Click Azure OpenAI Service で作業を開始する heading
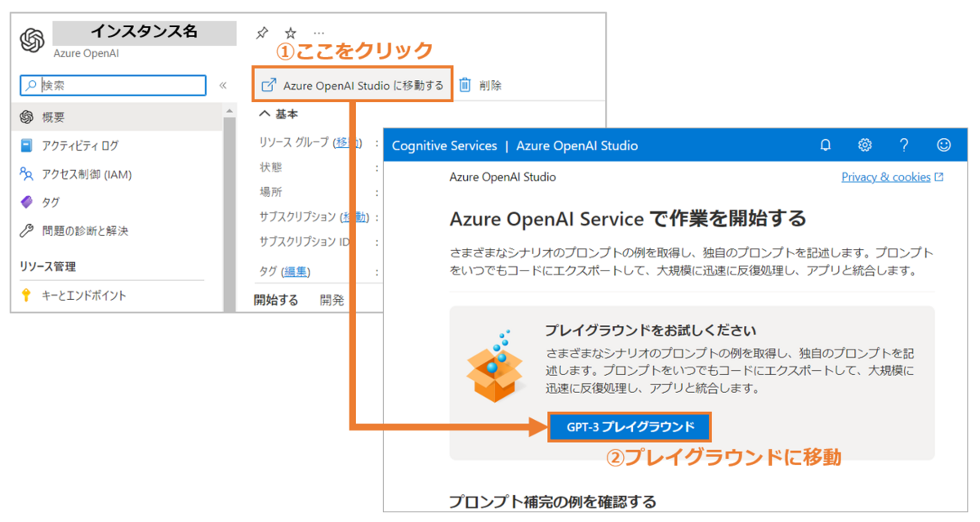The image size is (980, 522). 628,218
